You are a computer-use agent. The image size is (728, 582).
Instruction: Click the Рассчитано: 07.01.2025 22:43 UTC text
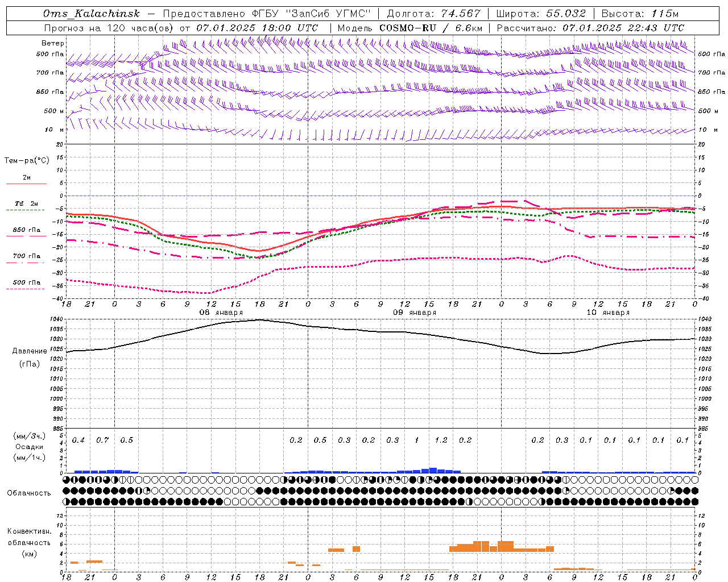[590, 28]
